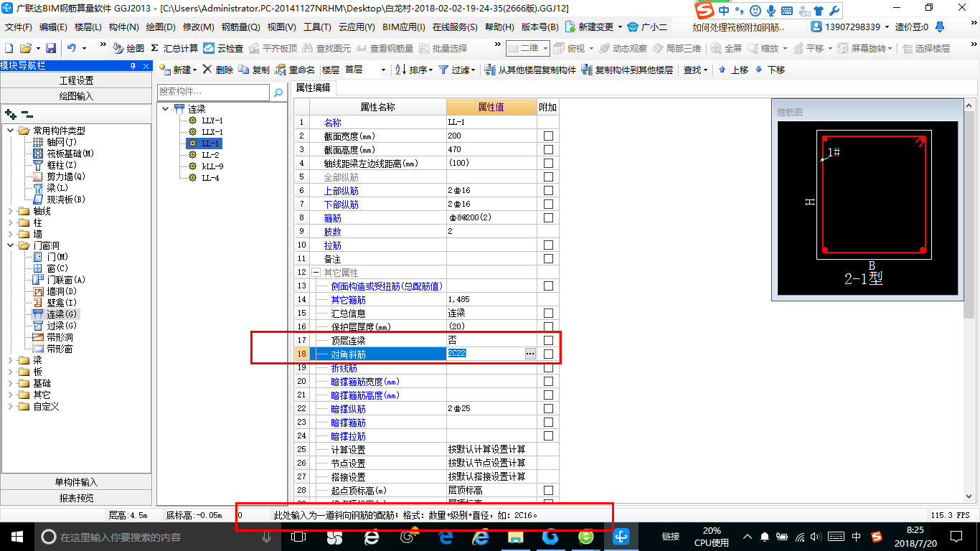The image size is (980, 551).
Task: Open the 排序 sort dropdown
Action: tap(414, 70)
